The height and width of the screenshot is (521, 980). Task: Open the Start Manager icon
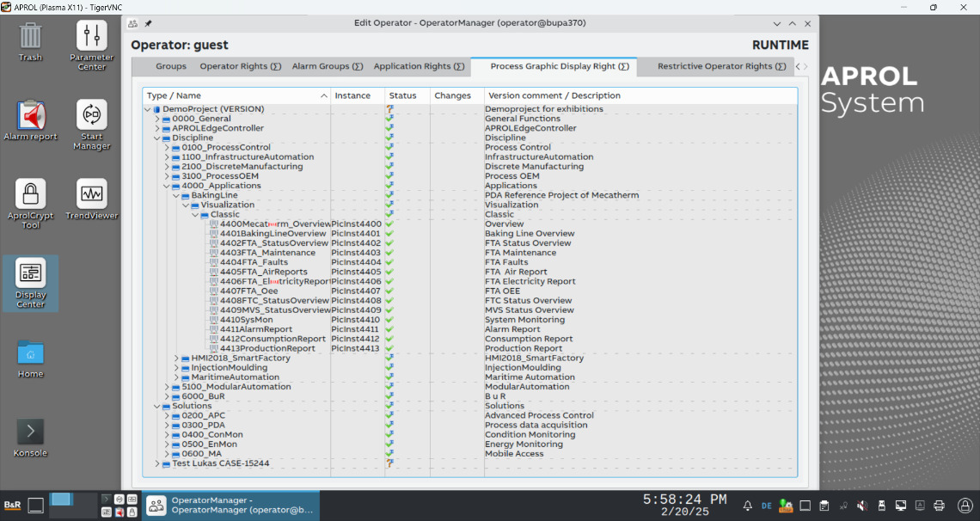91,115
